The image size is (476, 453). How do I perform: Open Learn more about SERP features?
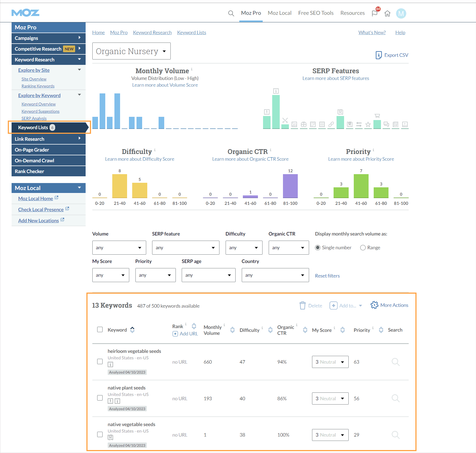pyautogui.click(x=335, y=78)
